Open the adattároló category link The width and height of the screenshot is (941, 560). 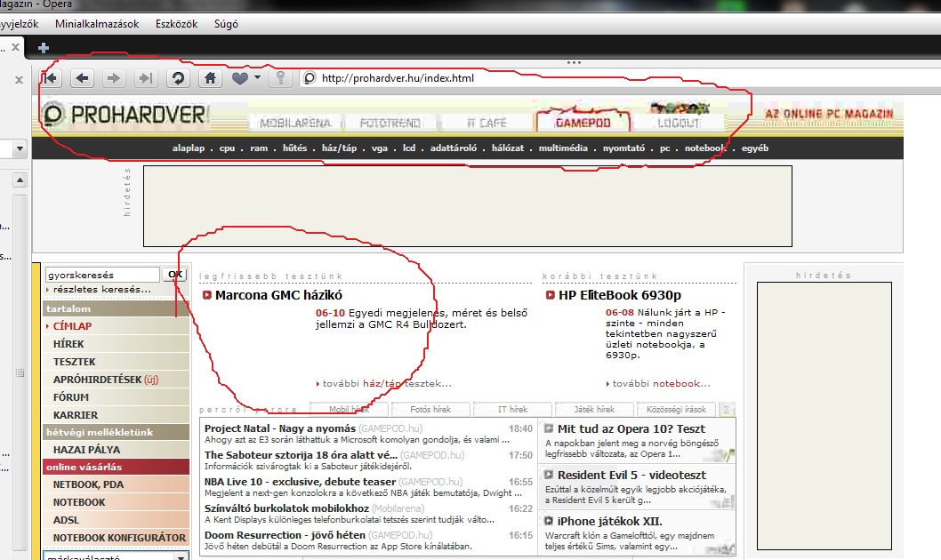point(453,148)
